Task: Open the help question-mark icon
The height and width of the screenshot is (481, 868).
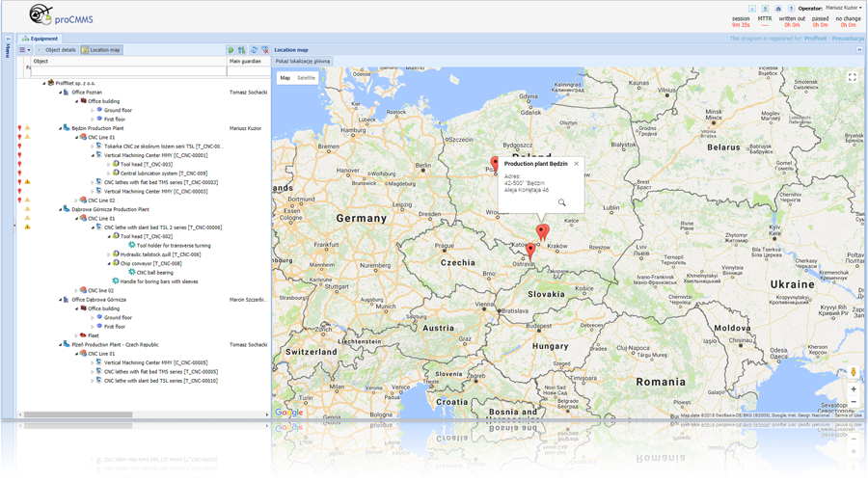Action: coord(791,9)
